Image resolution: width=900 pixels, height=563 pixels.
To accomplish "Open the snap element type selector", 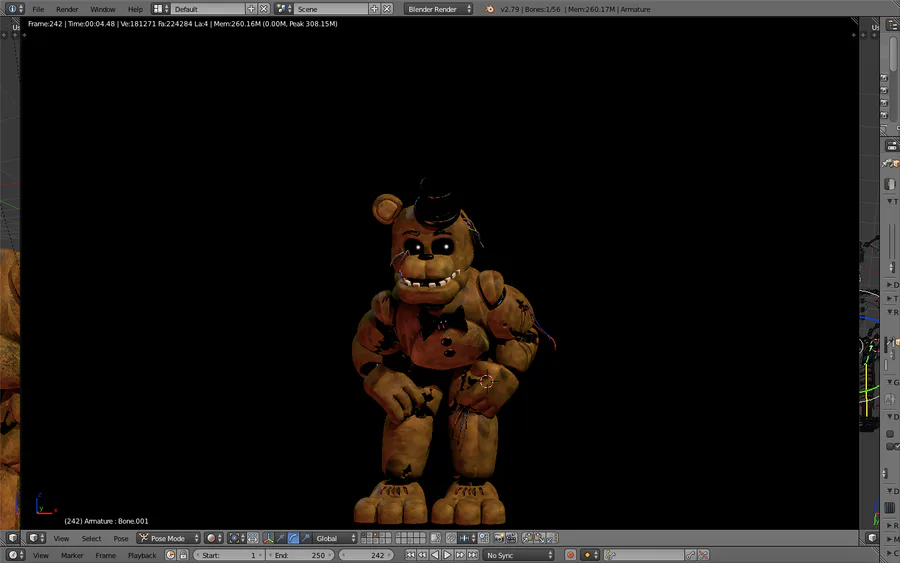I will tap(467, 538).
